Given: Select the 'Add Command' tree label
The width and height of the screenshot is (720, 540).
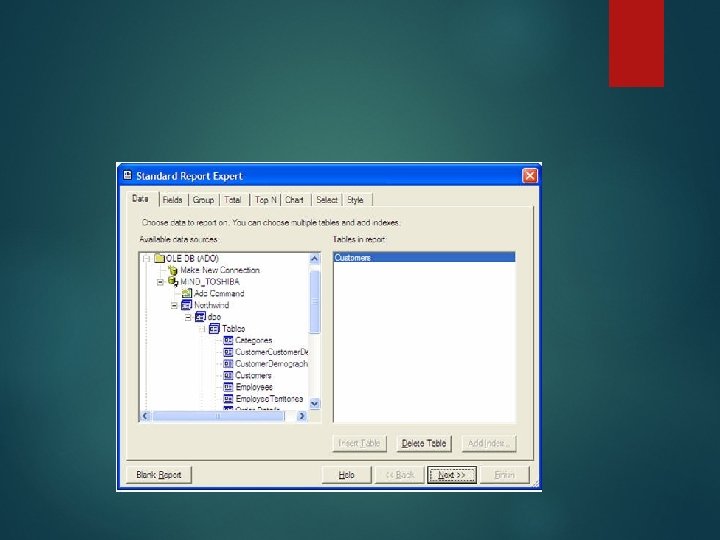Looking at the screenshot, I should pyautogui.click(x=219, y=293).
